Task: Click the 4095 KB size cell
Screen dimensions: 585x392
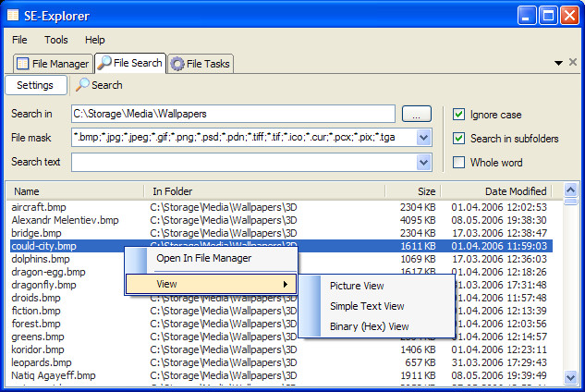Action: click(x=418, y=220)
